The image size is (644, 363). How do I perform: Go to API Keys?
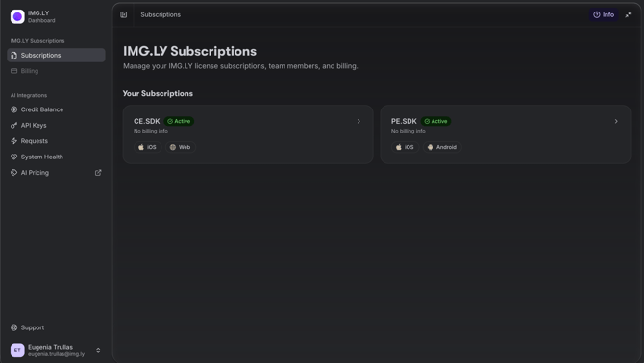click(56, 125)
